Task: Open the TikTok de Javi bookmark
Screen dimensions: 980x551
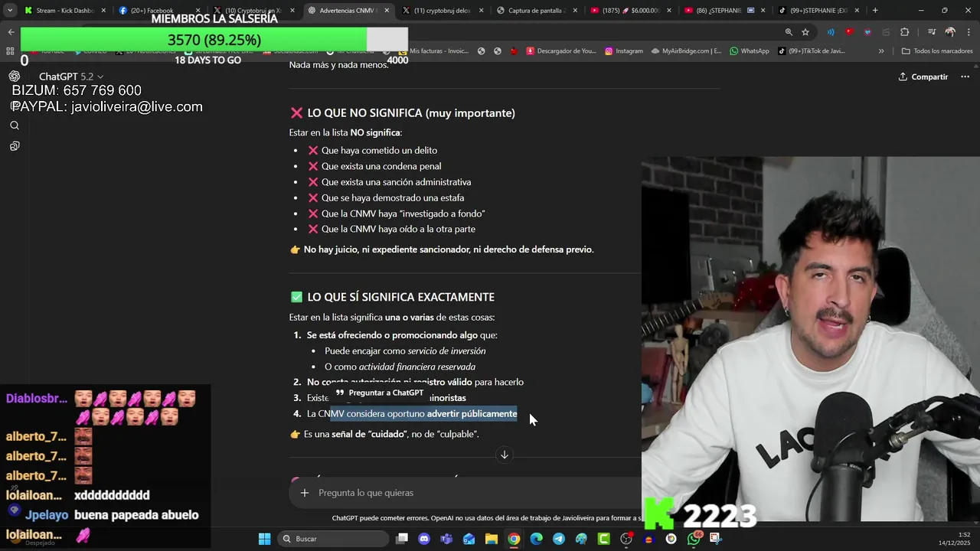Action: (811, 51)
